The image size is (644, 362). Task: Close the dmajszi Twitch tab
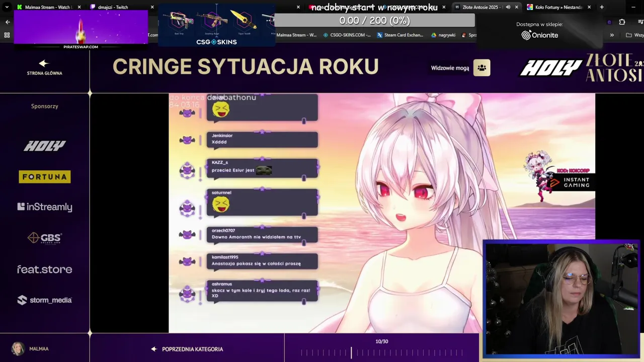(152, 7)
